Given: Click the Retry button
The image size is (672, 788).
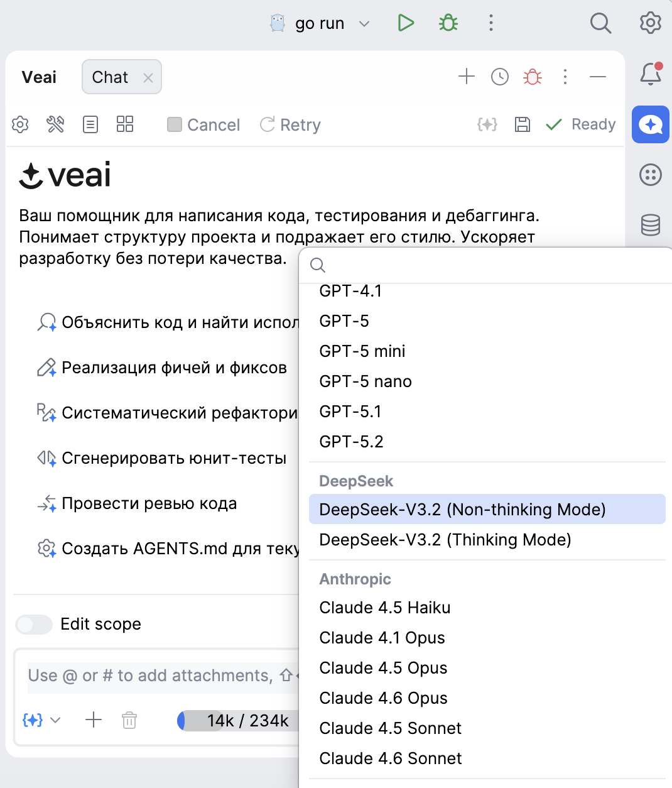Looking at the screenshot, I should [290, 124].
